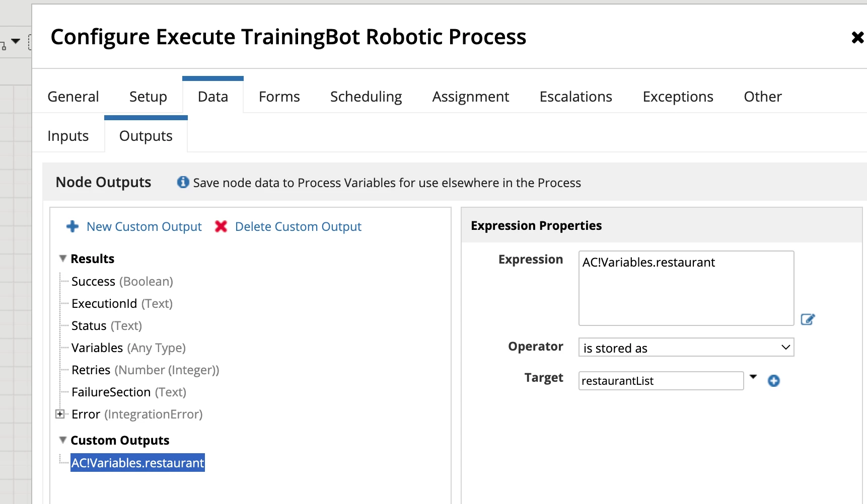Click inside the Expression text area
Viewport: 867px width, 504px height.
coord(686,288)
